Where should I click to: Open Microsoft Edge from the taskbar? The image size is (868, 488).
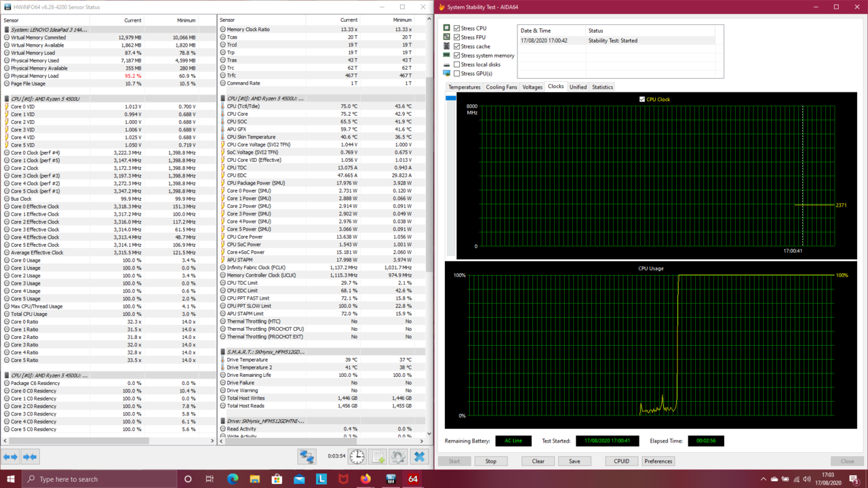pos(233,479)
